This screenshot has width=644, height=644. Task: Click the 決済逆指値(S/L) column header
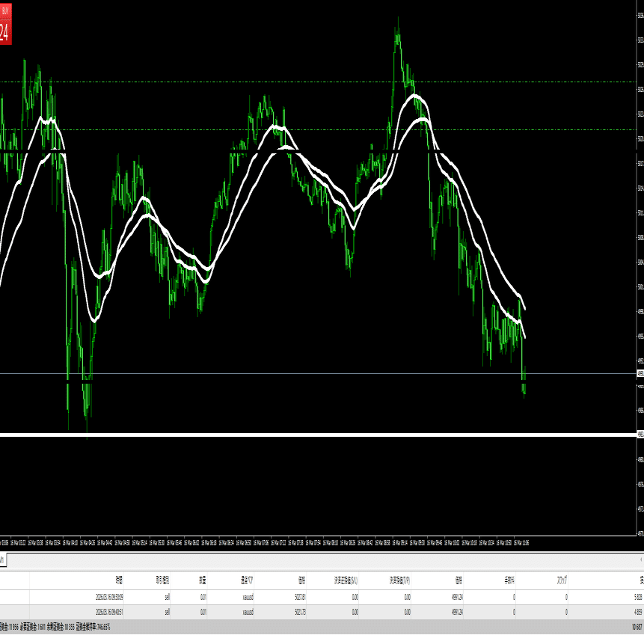(x=346, y=580)
